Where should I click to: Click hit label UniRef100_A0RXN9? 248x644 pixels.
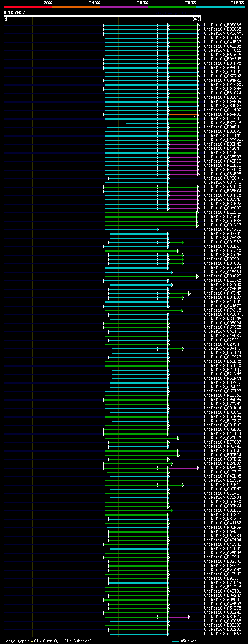click(x=222, y=293)
